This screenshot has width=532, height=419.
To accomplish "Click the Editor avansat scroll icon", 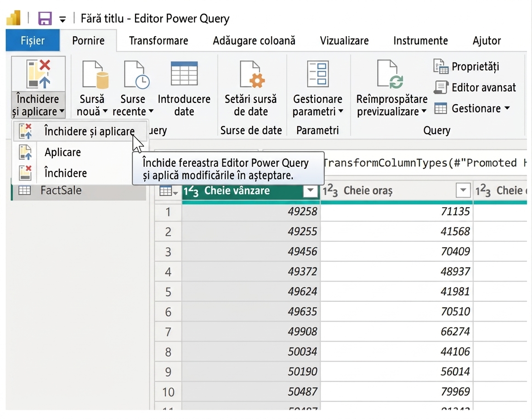I will pyautogui.click(x=441, y=88).
